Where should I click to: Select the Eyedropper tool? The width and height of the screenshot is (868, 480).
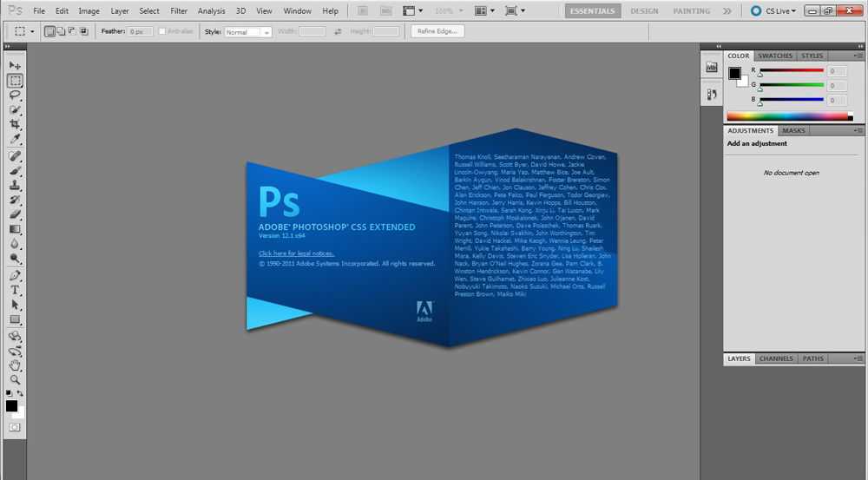click(15, 140)
